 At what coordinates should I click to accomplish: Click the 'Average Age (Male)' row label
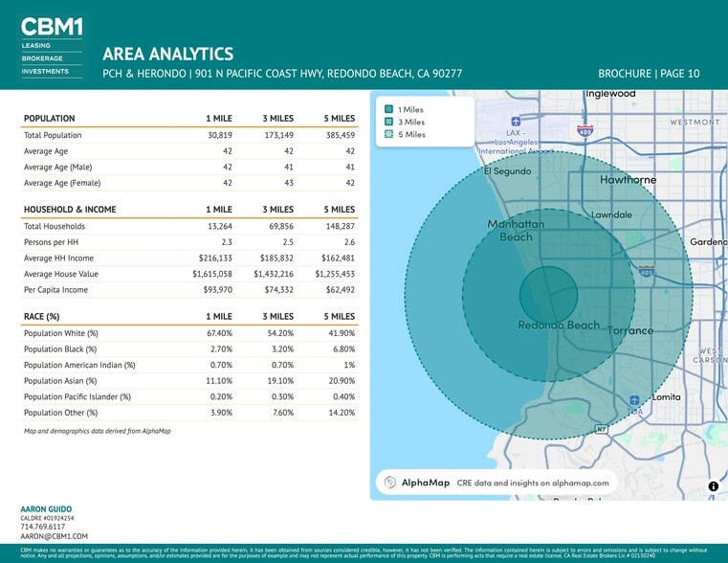coord(58,168)
